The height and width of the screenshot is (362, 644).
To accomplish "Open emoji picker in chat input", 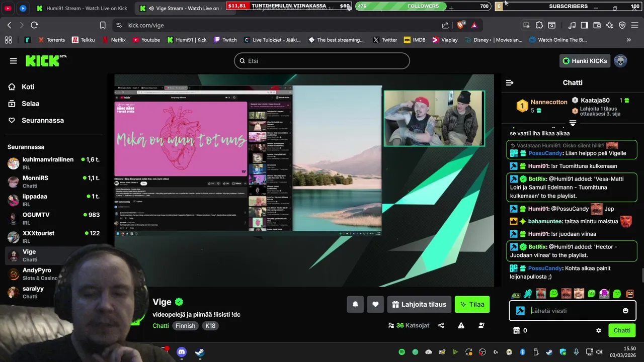I will coord(625,311).
